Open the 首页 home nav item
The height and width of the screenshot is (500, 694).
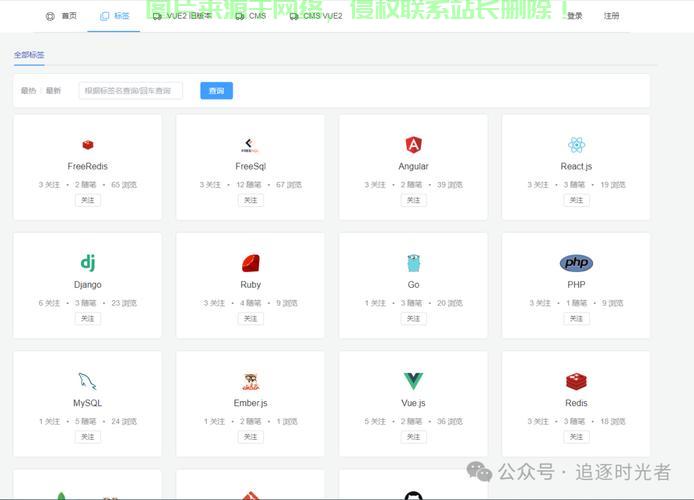(x=61, y=16)
